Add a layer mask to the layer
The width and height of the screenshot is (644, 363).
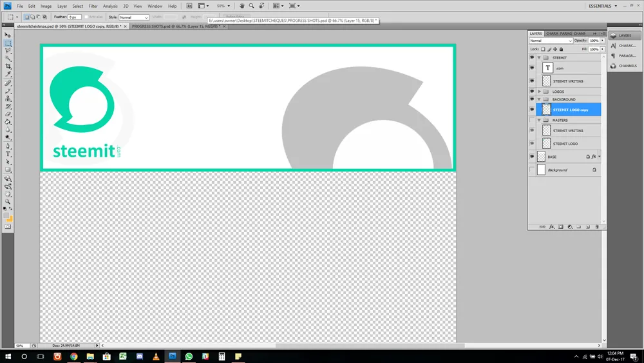(561, 227)
